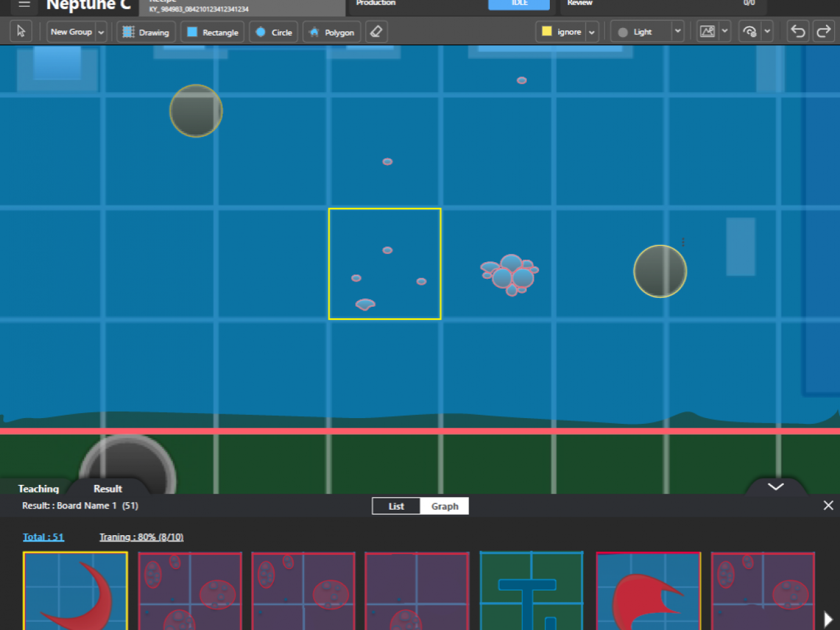This screenshot has width=840, height=630.
Task: Open the red flame-shaped defect thumbnail
Action: [648, 591]
